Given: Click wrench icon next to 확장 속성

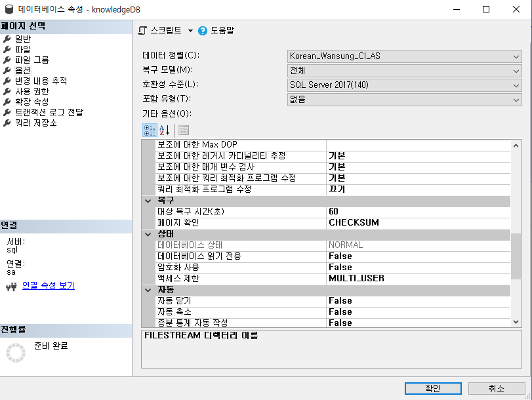Looking at the screenshot, I should [x=7, y=102].
